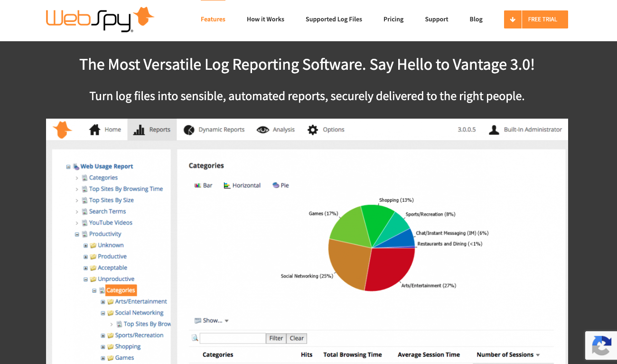Expand the Unknown folder
This screenshot has width=617, height=364.
[x=86, y=245]
